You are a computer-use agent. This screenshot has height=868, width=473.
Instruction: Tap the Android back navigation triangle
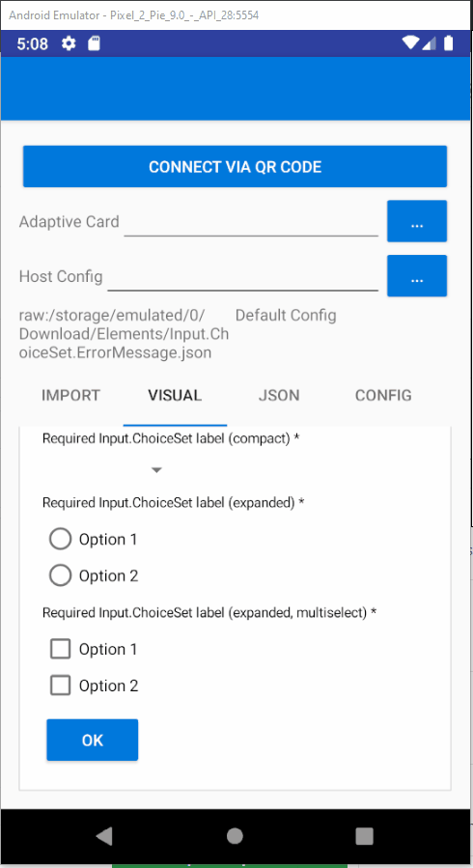click(104, 835)
